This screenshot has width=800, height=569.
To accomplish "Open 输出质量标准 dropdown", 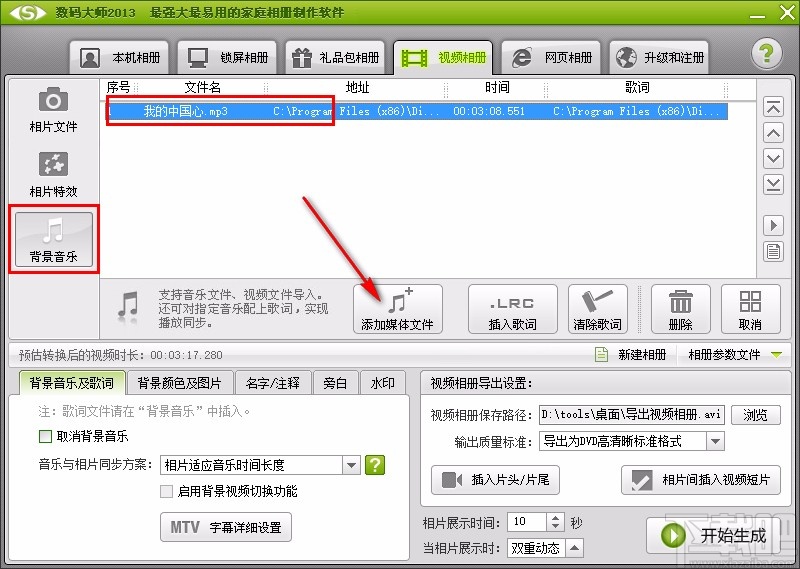I will (715, 441).
